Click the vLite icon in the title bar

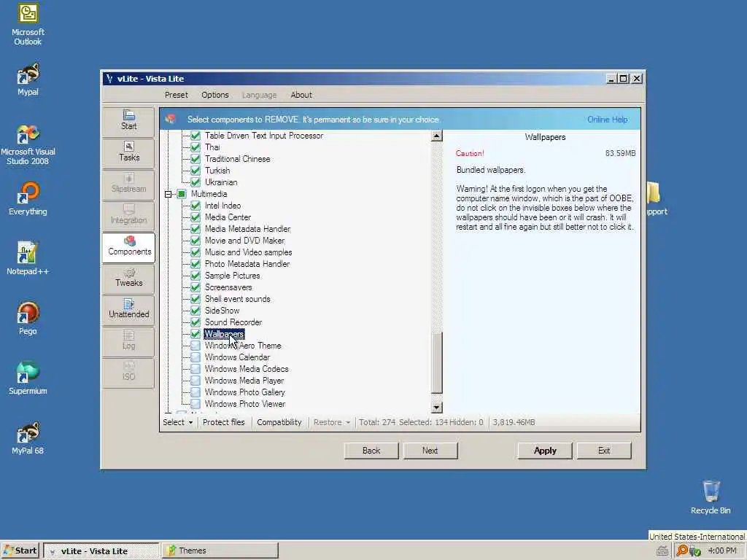point(110,79)
